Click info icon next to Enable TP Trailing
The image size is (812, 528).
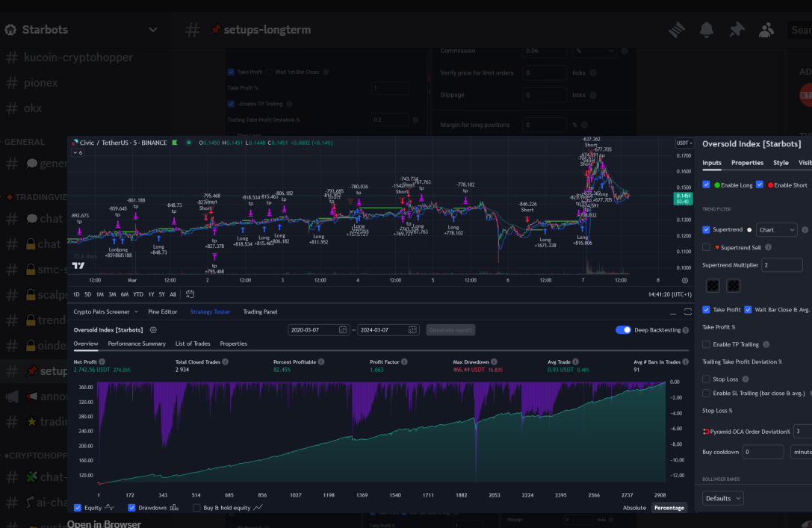(766, 344)
